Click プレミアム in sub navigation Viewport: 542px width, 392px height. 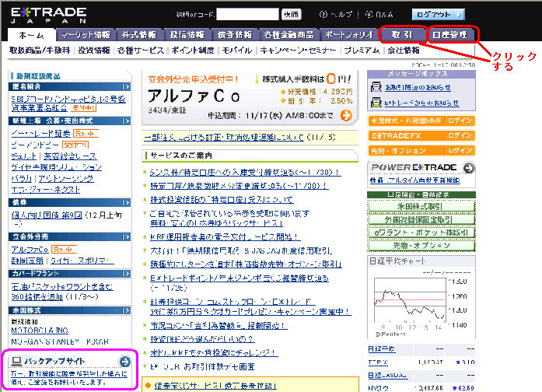click(x=362, y=51)
